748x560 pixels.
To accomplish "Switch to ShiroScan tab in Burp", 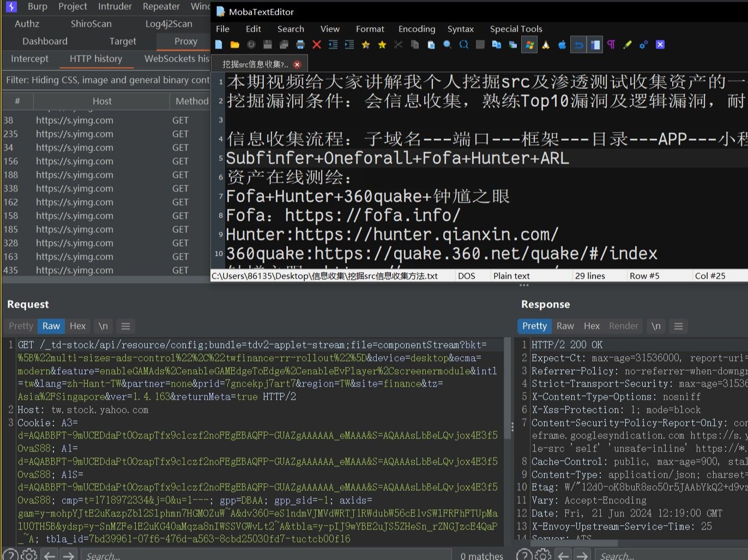I will click(x=91, y=24).
